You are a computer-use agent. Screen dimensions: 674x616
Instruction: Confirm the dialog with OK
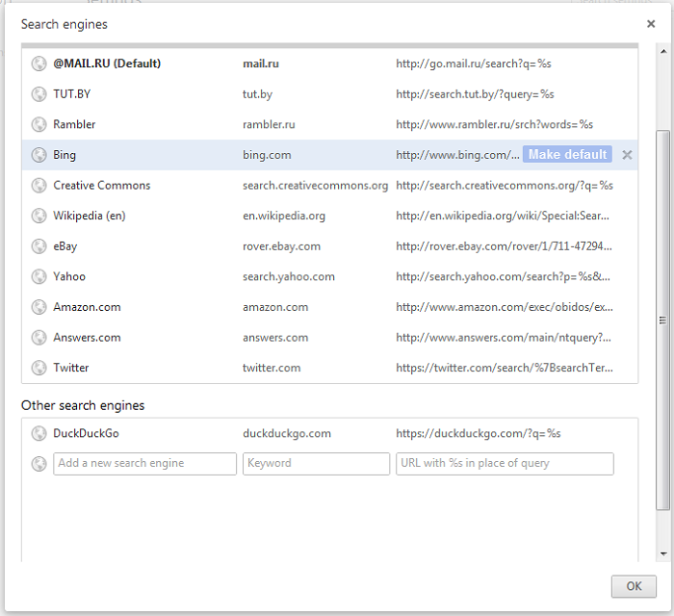coord(634,586)
